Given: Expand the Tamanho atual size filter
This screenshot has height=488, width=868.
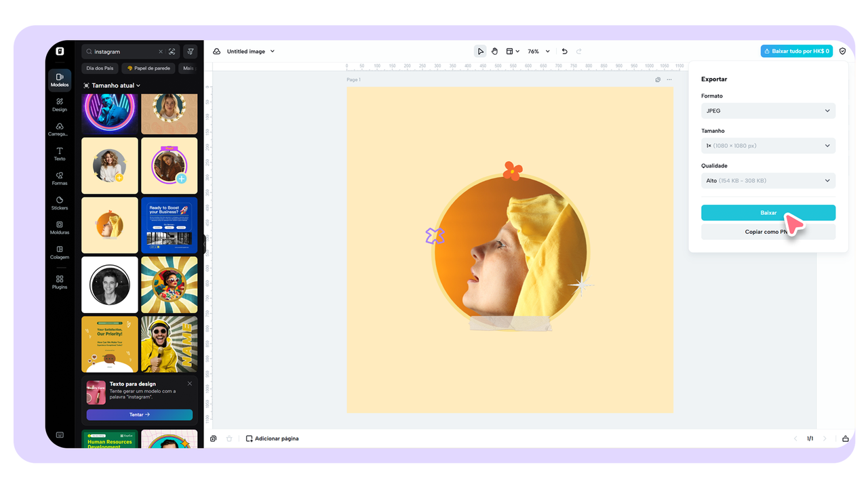Looking at the screenshot, I should tap(112, 85).
